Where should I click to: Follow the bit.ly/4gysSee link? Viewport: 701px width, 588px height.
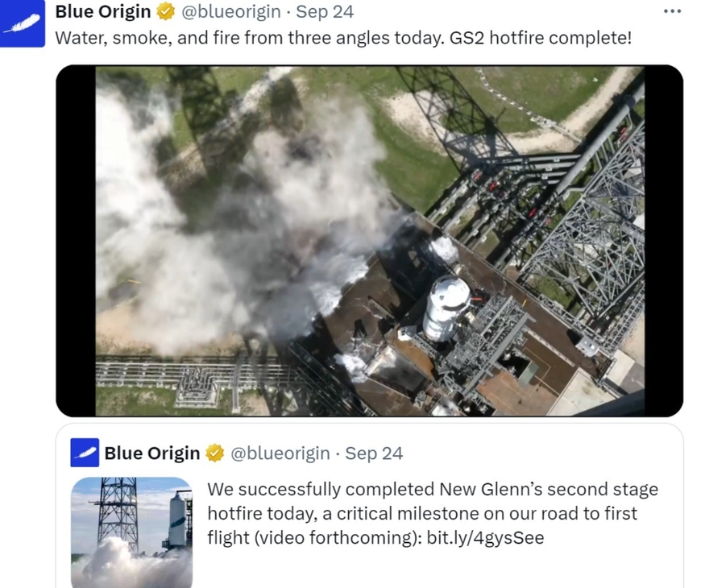coord(485,537)
